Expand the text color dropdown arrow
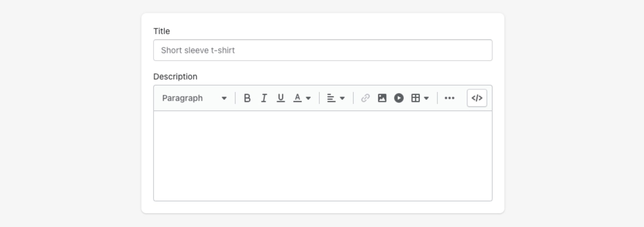644x227 pixels. click(x=308, y=98)
